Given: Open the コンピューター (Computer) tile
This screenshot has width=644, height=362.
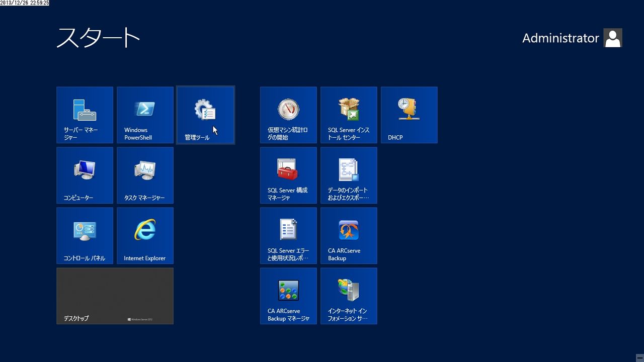Looking at the screenshot, I should [85, 175].
